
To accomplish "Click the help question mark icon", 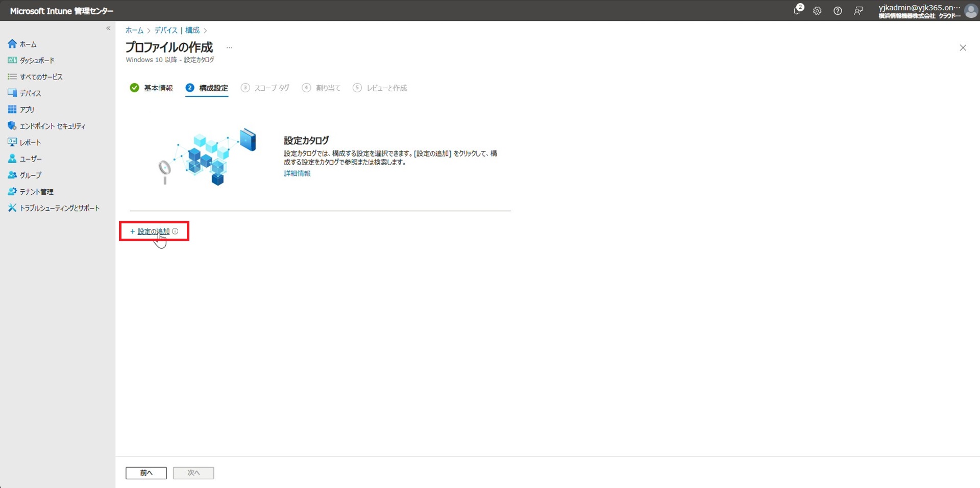I will 838,11.
